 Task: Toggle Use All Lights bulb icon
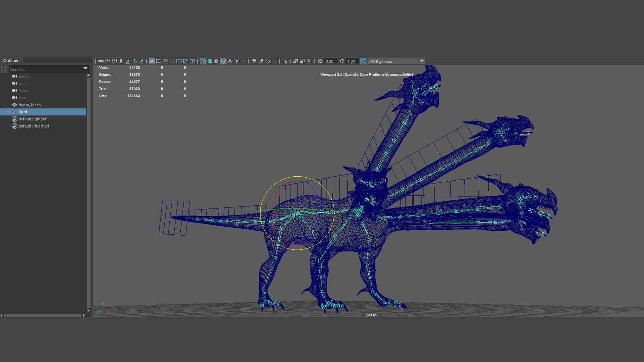click(237, 61)
